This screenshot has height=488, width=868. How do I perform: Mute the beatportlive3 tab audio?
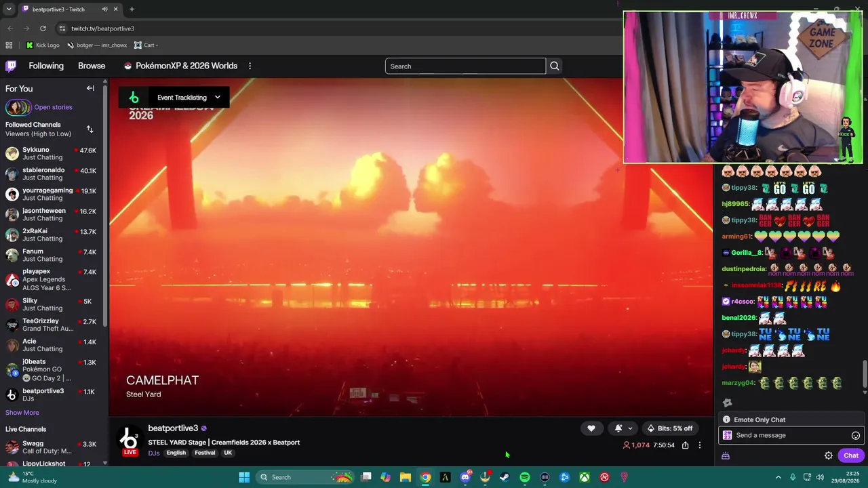pyautogui.click(x=104, y=9)
